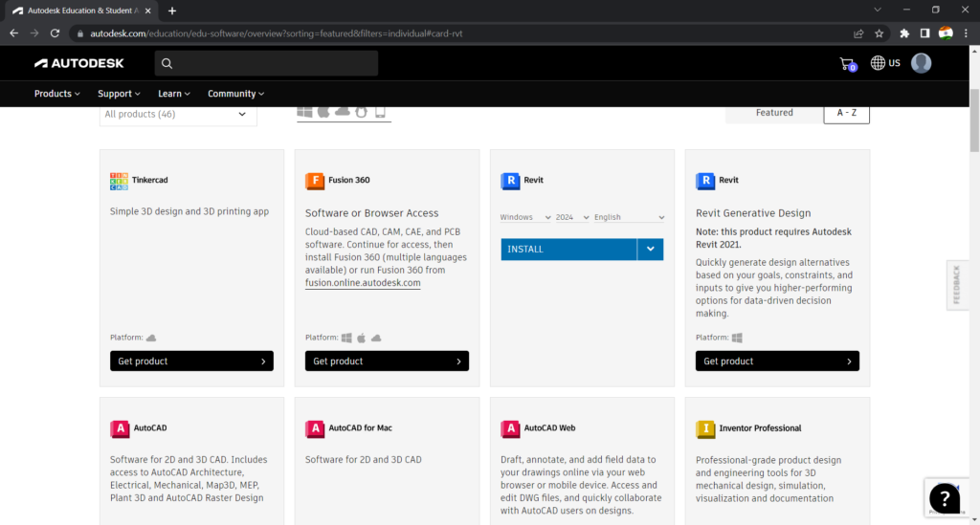Filter by Apple platform icon
The image size is (980, 525).
[x=323, y=112]
